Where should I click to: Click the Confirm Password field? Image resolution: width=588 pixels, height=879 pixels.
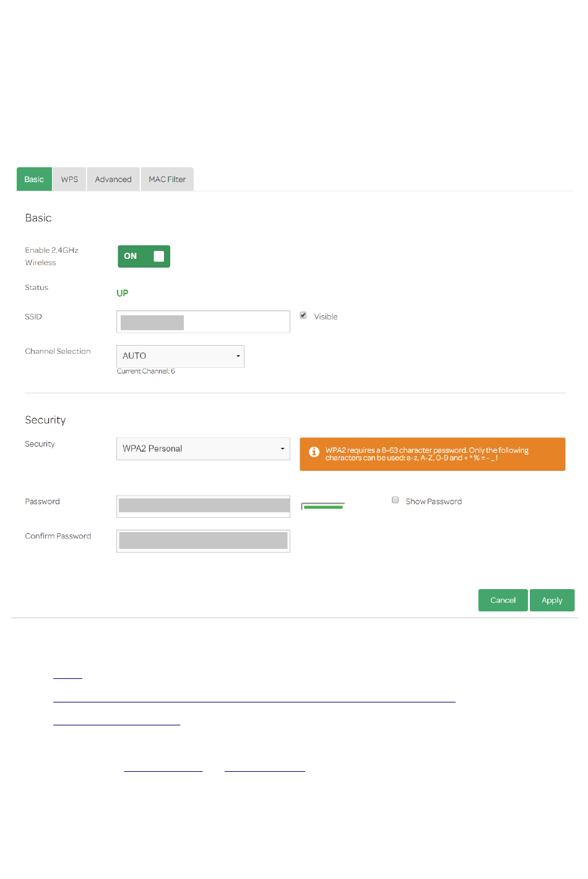coord(203,541)
